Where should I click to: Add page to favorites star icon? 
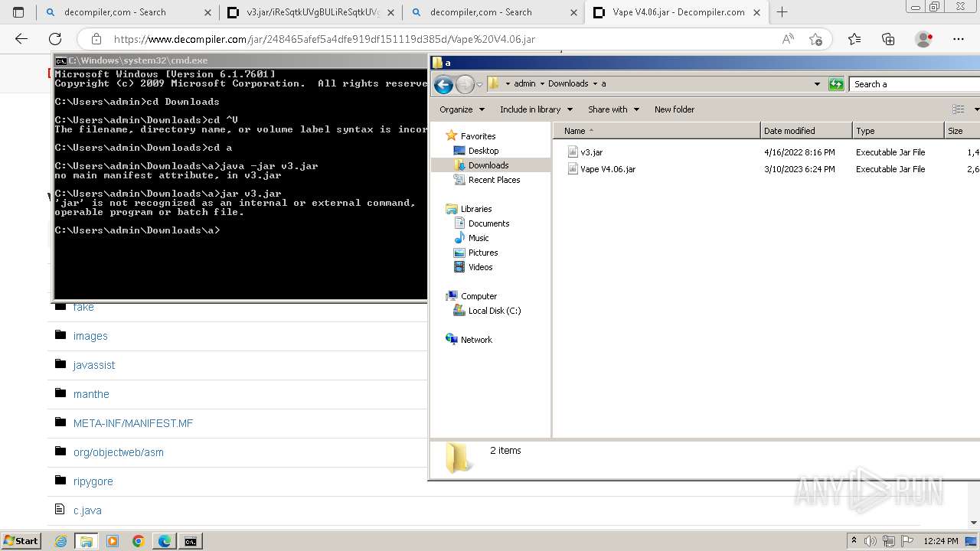click(815, 39)
